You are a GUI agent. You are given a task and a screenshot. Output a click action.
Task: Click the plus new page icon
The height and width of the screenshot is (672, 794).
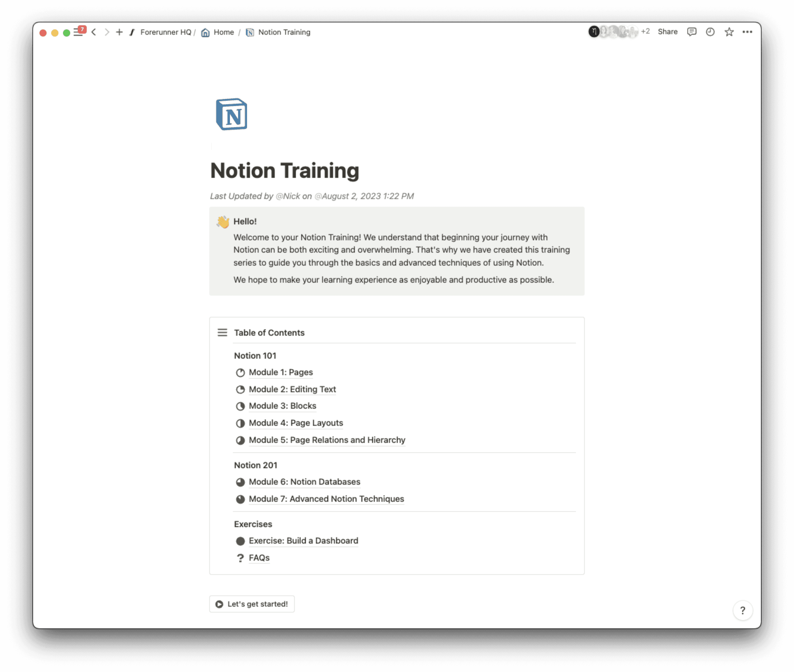119,32
